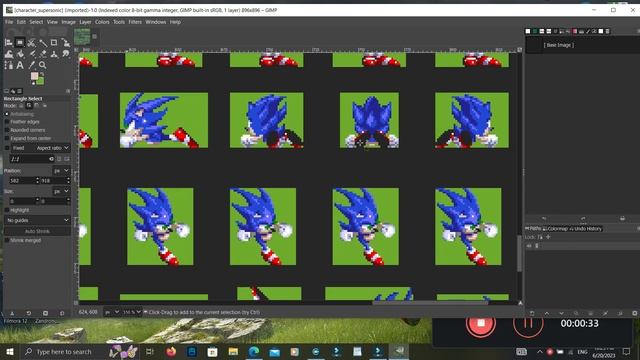Choose Add to selection mode
Screen dimensions: 640x360
29,106
